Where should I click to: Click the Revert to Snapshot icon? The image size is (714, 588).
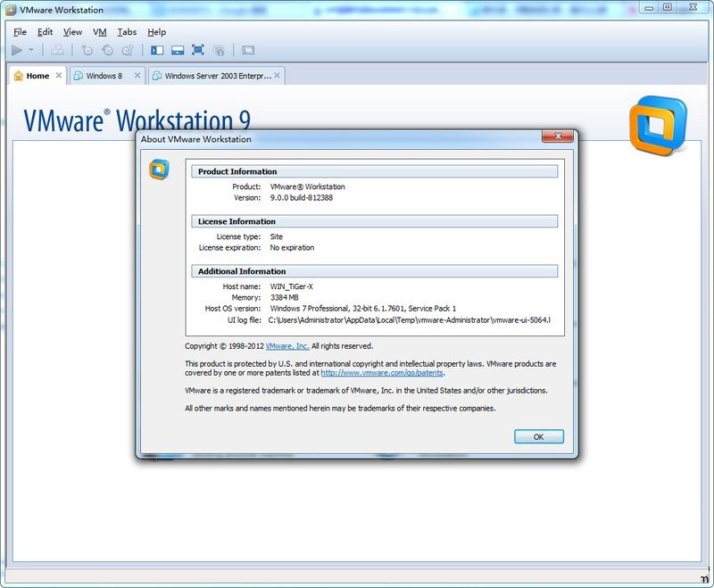tap(107, 51)
